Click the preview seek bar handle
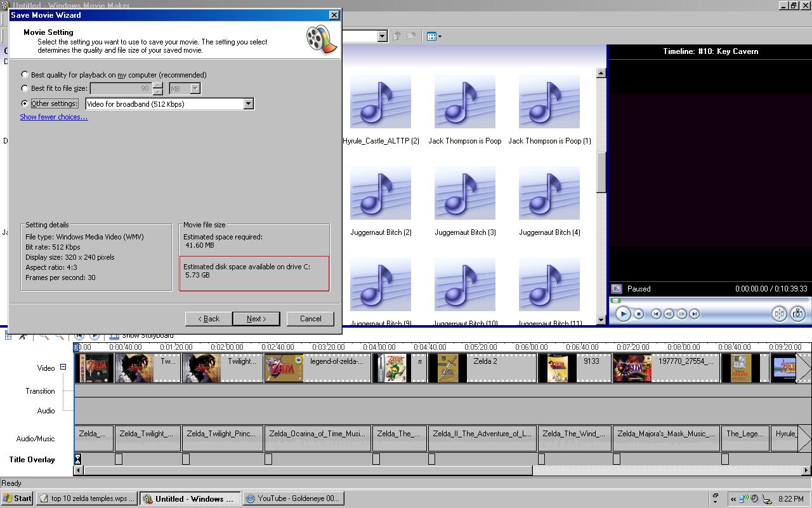The height and width of the screenshot is (508, 812). (x=616, y=300)
